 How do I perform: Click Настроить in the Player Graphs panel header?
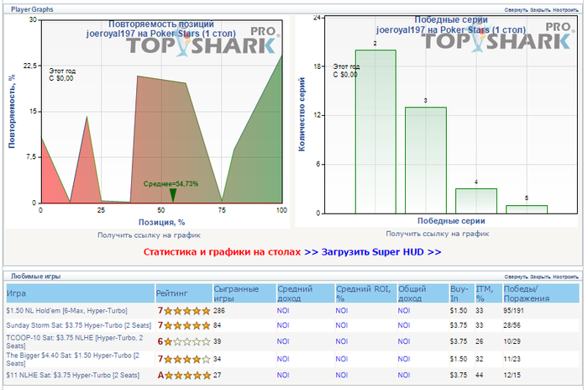565,10
